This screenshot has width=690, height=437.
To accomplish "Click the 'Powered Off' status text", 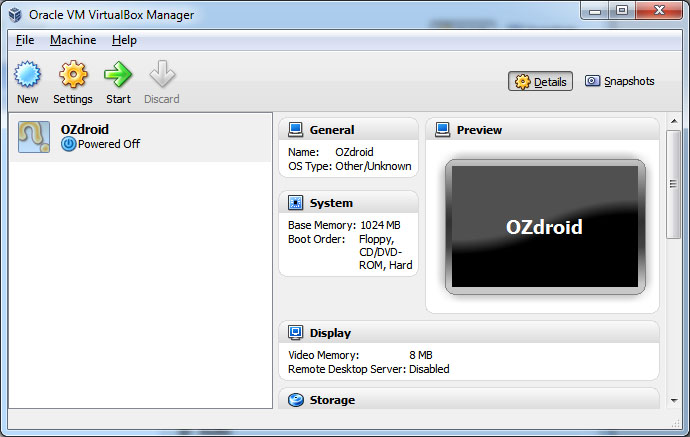I will click(x=109, y=144).
